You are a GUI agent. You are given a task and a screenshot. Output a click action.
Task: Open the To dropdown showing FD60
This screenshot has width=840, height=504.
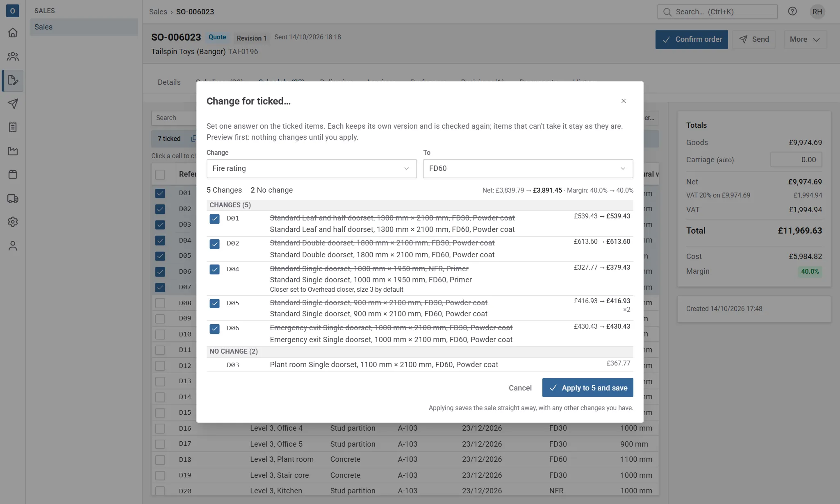[x=528, y=168]
